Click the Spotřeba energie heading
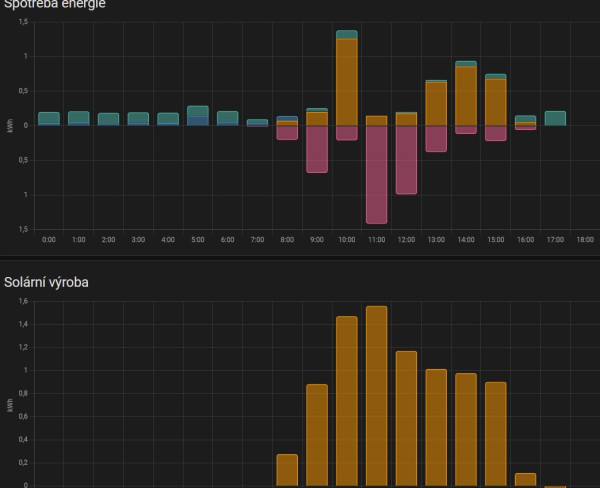The height and width of the screenshot is (488, 600). click(x=55, y=4)
